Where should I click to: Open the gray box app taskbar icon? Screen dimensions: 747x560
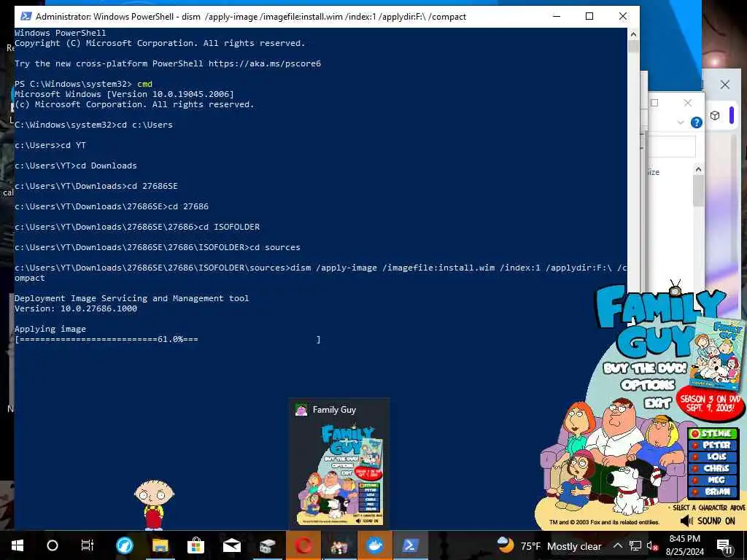coord(267,545)
